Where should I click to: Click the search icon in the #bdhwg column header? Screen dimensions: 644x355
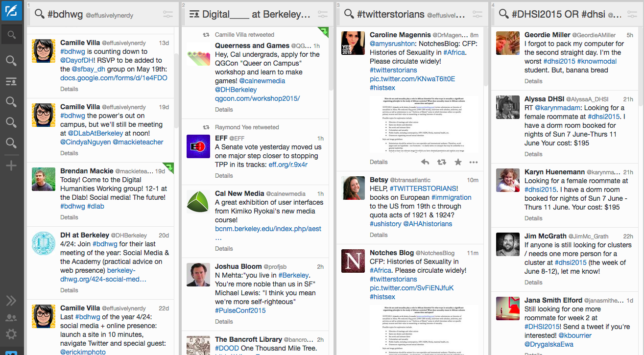coord(39,15)
